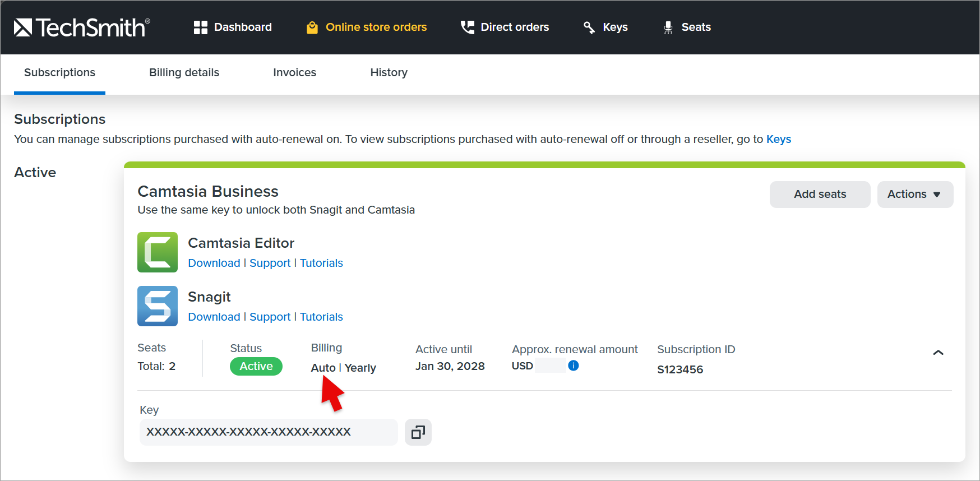The image size is (980, 481).
Task: Copy the subscription key with copy icon
Action: [418, 432]
